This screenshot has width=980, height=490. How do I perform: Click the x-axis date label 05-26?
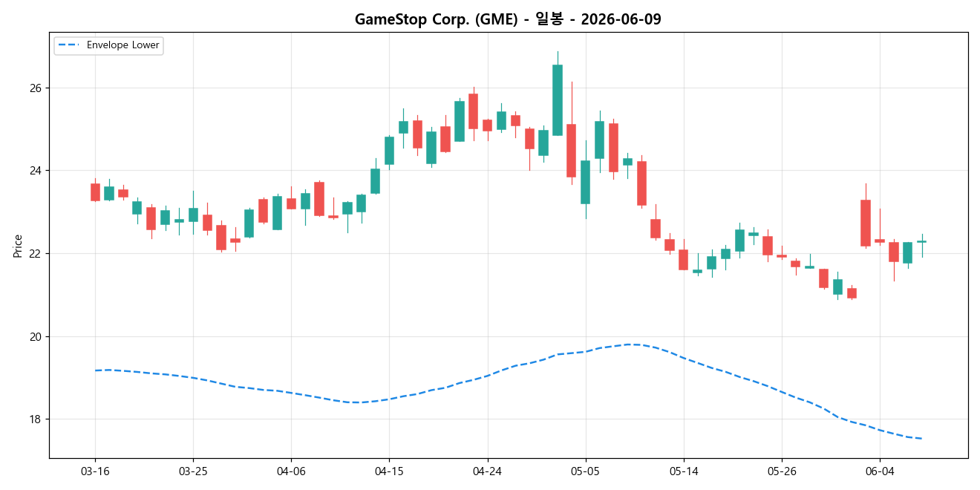781,471
